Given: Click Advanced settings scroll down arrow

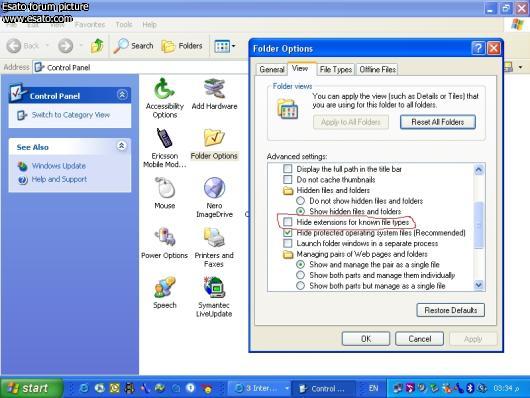Looking at the screenshot, I should click(479, 285).
